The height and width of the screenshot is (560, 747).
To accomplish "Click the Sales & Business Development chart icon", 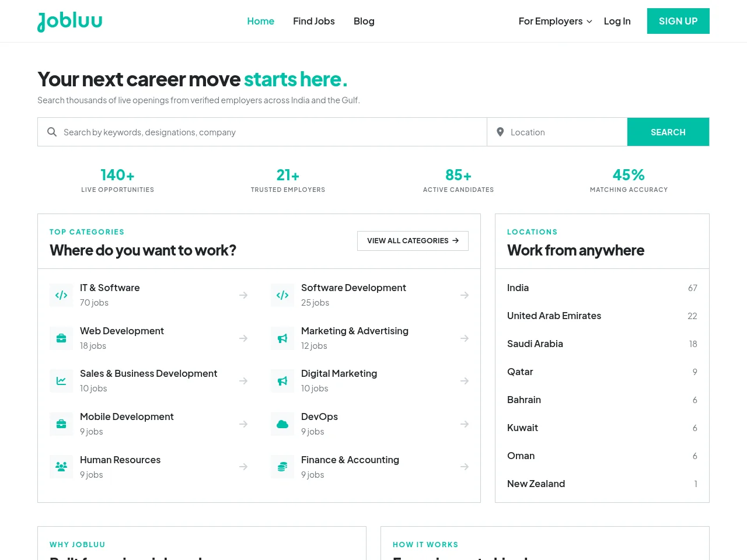I will [61, 381].
